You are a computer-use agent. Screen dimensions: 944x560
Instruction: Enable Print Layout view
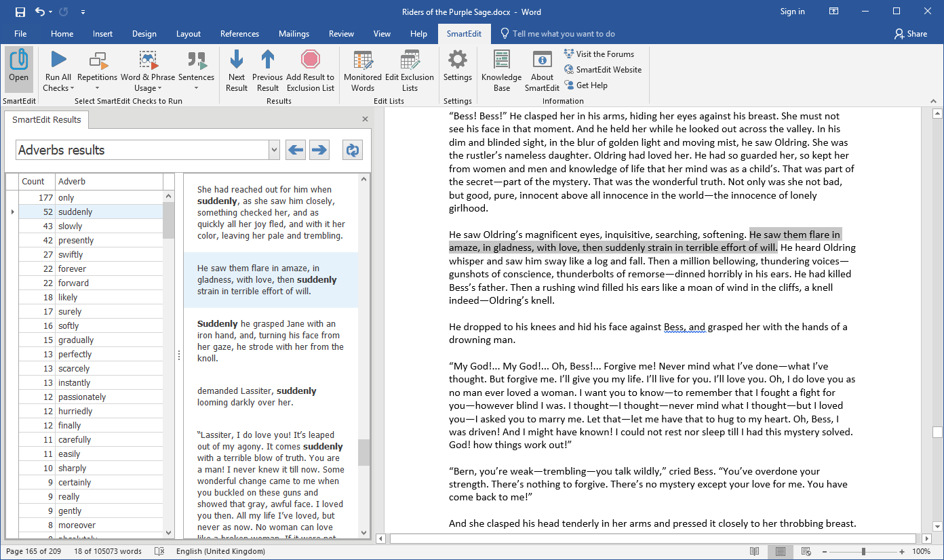click(780, 551)
